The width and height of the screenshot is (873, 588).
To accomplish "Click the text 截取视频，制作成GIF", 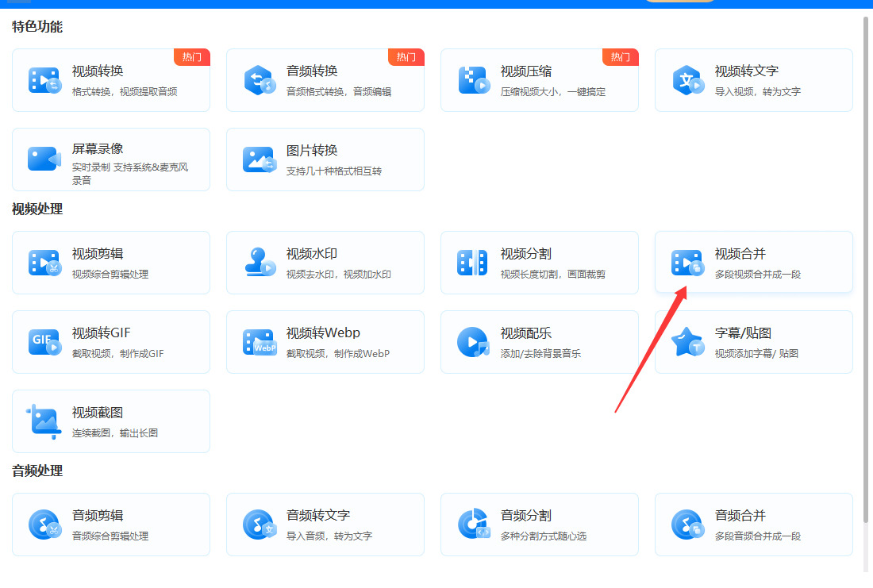I will pyautogui.click(x=118, y=354).
